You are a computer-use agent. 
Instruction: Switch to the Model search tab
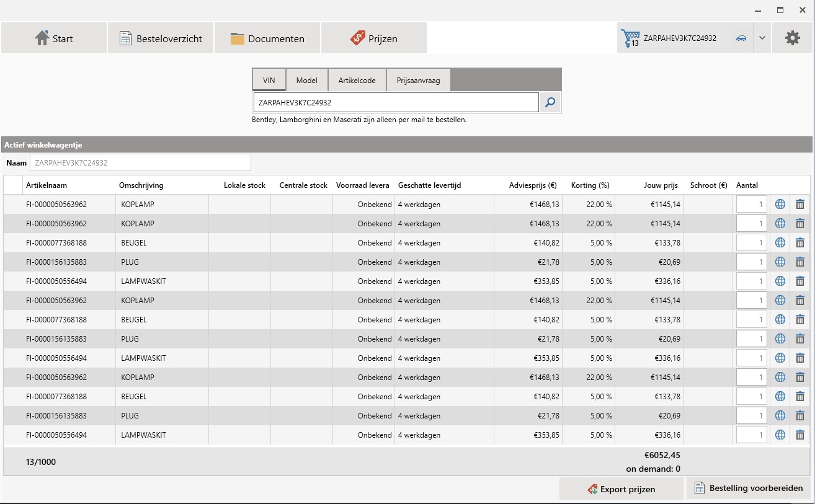(306, 81)
